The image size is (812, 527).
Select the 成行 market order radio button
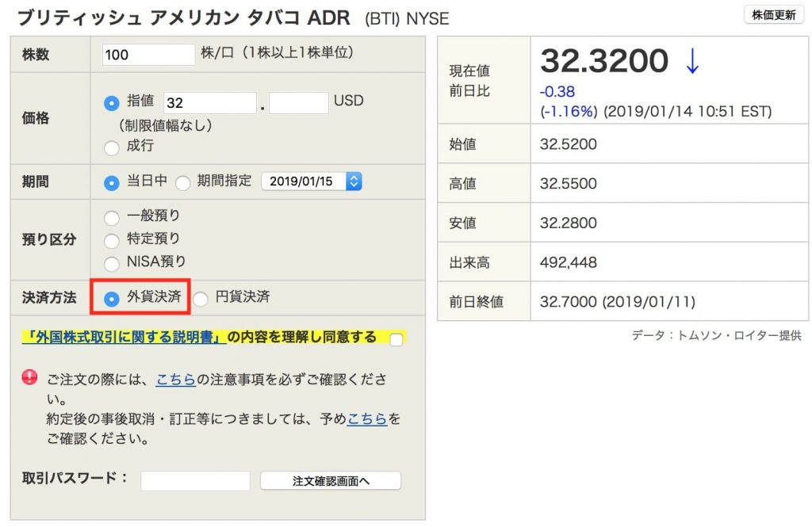coord(111,147)
